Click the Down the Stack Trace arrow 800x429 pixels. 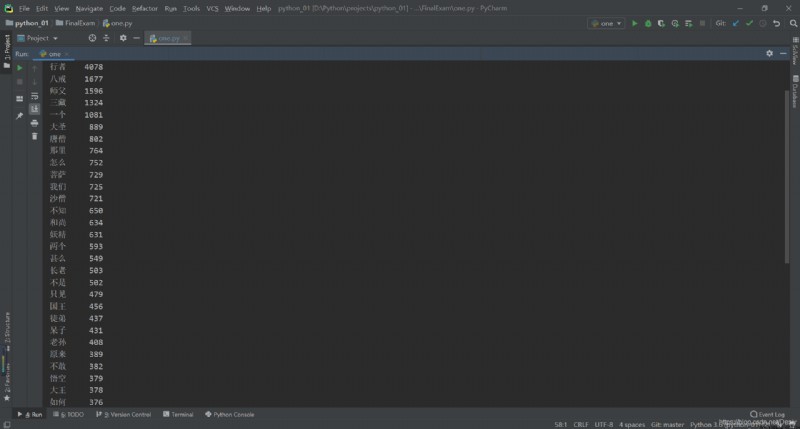35,82
